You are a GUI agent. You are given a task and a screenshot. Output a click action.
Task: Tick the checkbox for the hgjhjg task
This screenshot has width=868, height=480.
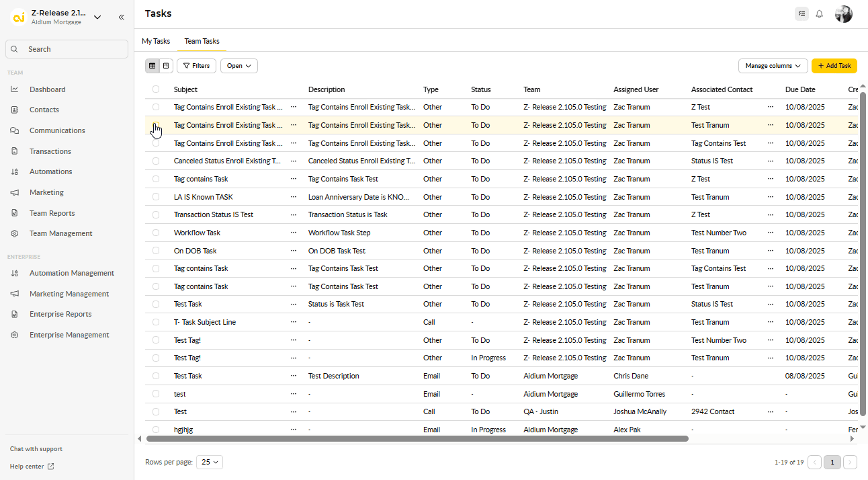pos(156,430)
